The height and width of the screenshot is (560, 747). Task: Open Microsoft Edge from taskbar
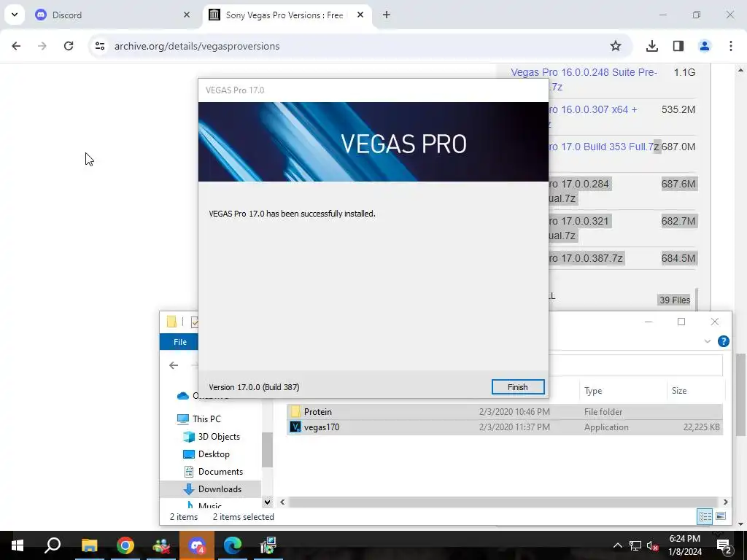(x=233, y=545)
